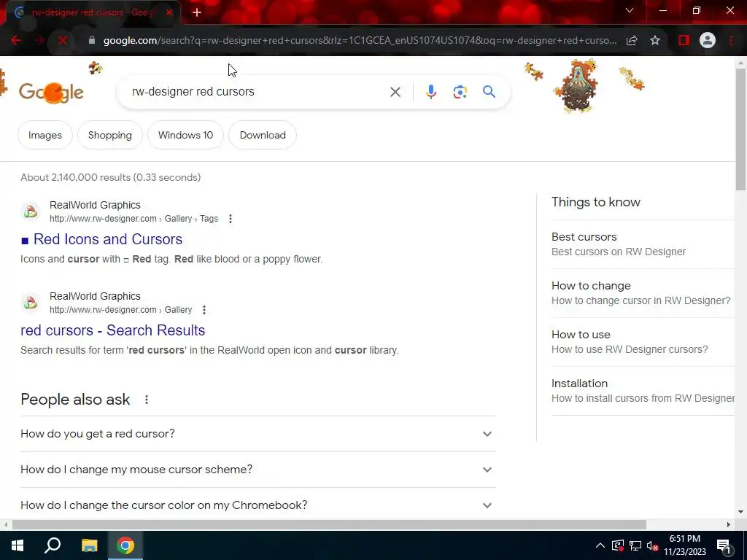Select the Images filter chip
This screenshot has height=560, width=747.
coord(45,135)
